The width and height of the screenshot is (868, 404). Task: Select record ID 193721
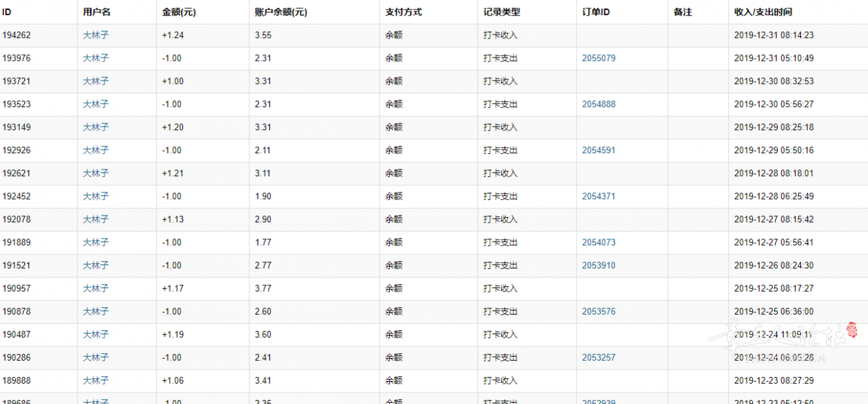pos(16,81)
